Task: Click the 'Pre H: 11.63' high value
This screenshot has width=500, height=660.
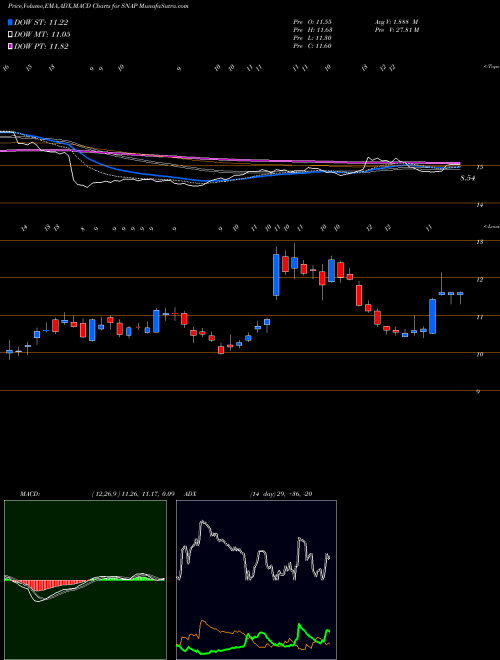Action: (x=312, y=29)
